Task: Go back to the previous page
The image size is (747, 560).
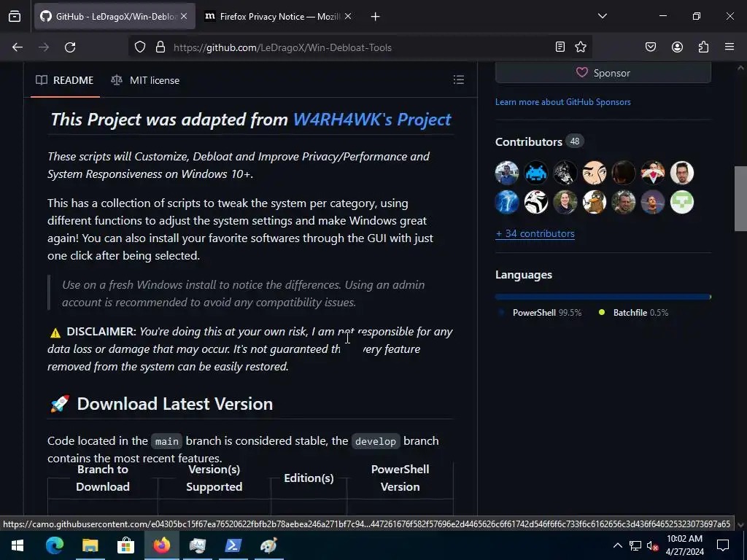Action: tap(18, 47)
